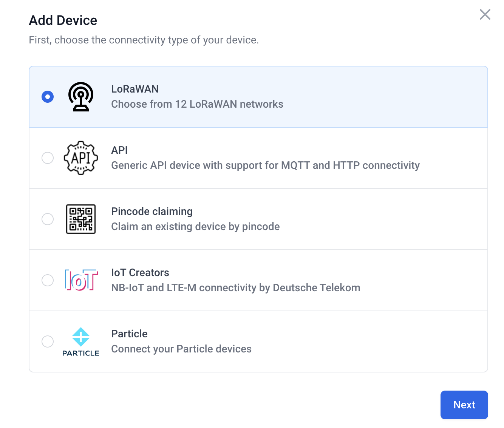504x428 pixels.
Task: Click the Particle option title text
Action: (129, 334)
